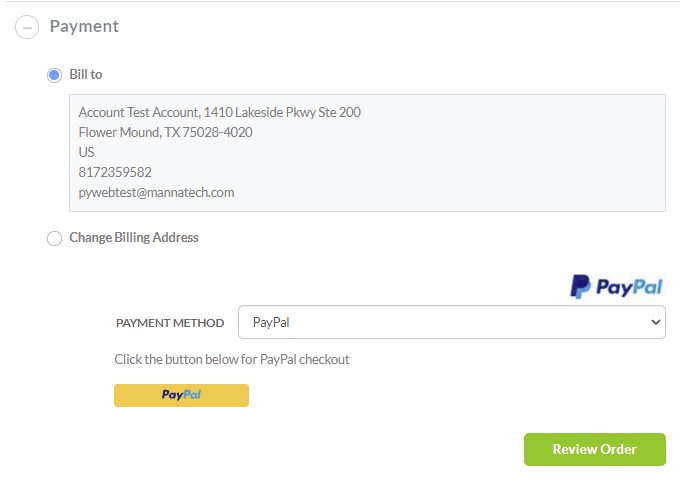The image size is (694, 486).
Task: Click the blue PayPal P emblem
Action: (580, 286)
